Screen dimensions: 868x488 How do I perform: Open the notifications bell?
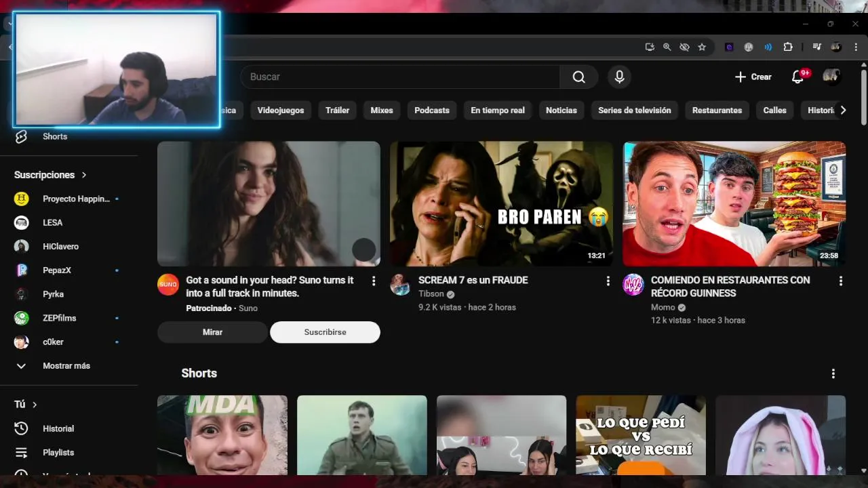pyautogui.click(x=798, y=77)
